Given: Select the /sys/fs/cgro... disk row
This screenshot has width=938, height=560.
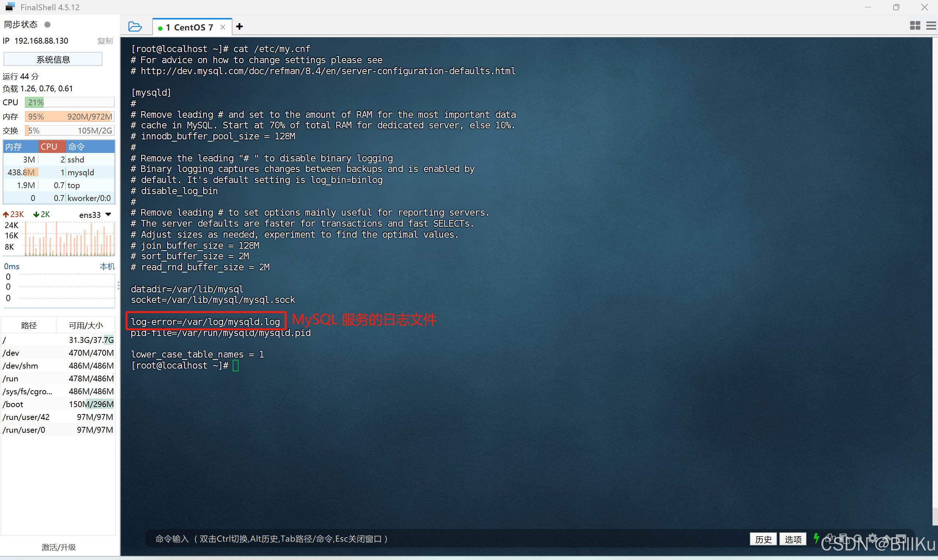Looking at the screenshot, I should (x=58, y=391).
